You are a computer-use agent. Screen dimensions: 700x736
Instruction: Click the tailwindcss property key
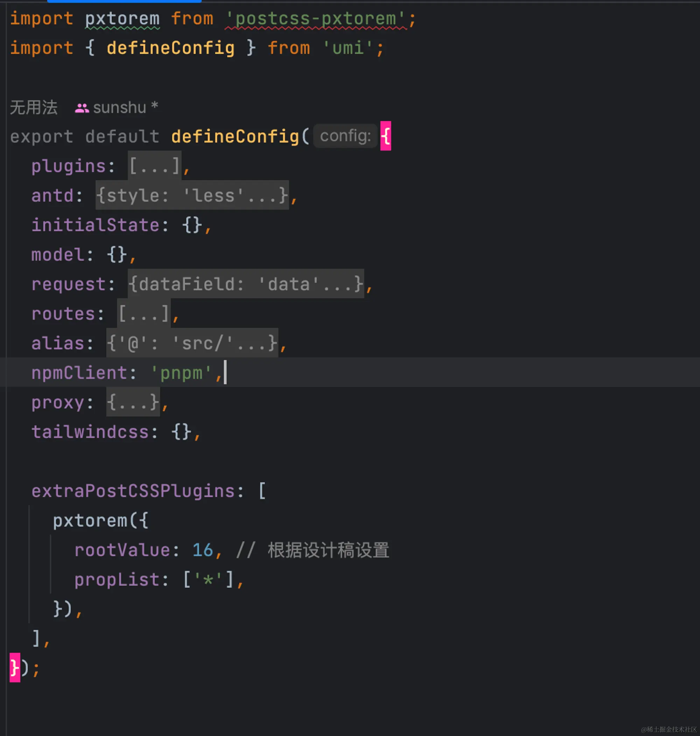click(90, 431)
